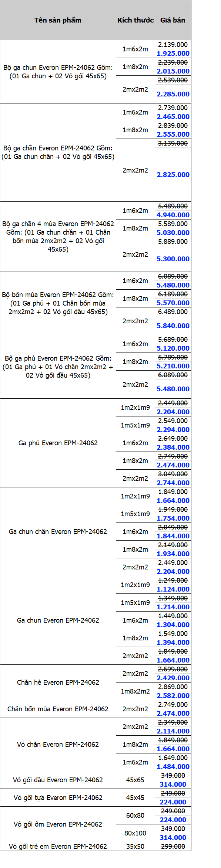The width and height of the screenshot is (221, 868).
Task: Click the blue sale price 2.294.000
Action: click(x=173, y=429)
